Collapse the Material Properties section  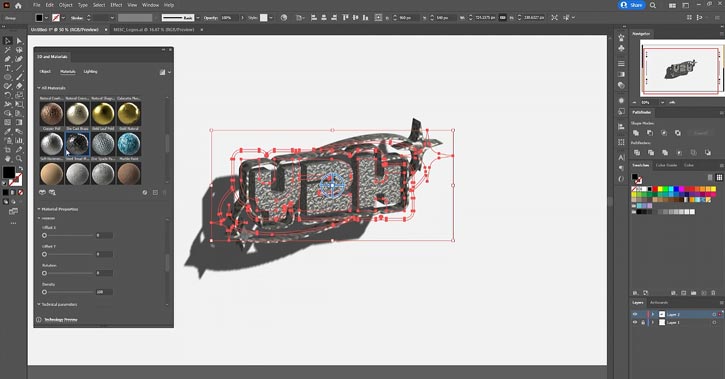39,209
